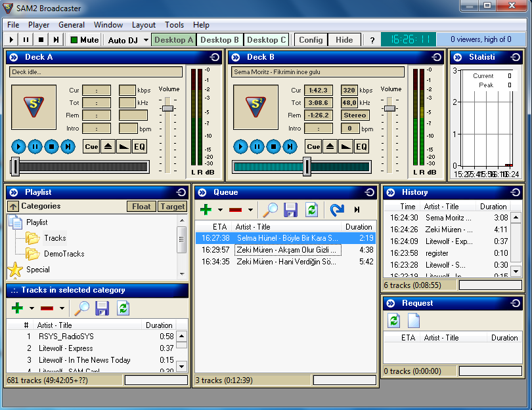Switch to Desktop C

pos(267,40)
